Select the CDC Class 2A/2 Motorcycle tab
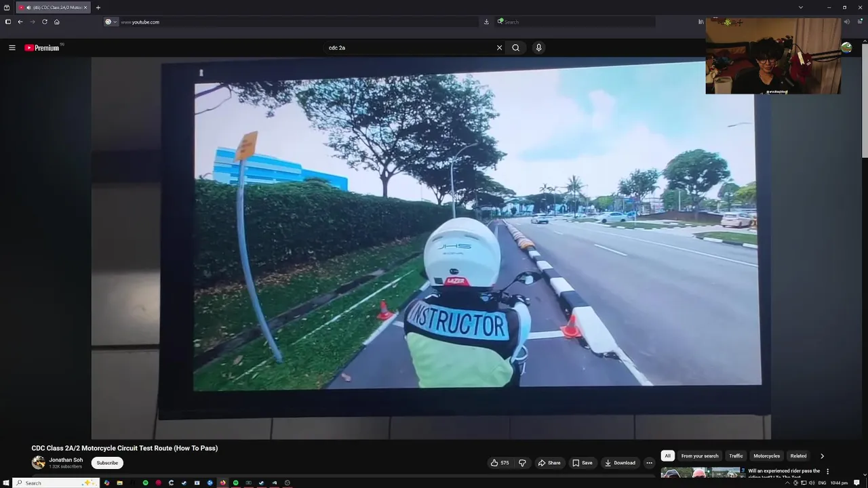 point(52,7)
